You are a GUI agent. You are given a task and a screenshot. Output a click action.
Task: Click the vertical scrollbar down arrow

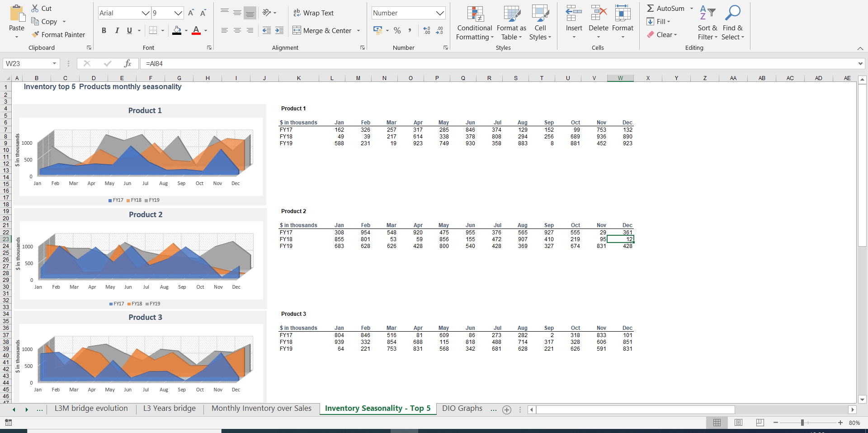tap(862, 399)
